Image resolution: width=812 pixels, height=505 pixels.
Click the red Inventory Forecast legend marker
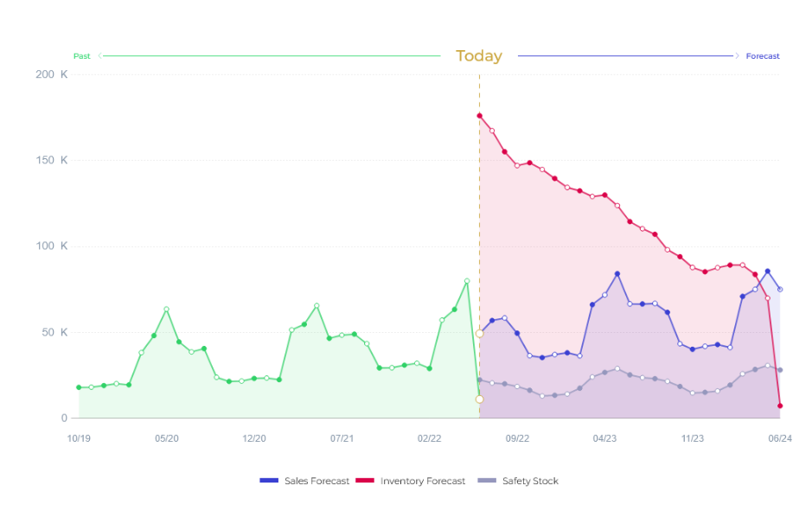[364, 481]
